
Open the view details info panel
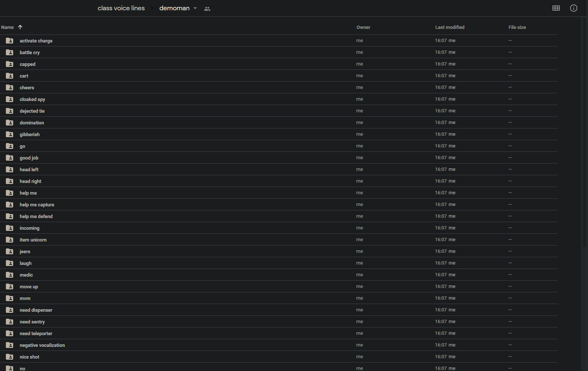[573, 8]
